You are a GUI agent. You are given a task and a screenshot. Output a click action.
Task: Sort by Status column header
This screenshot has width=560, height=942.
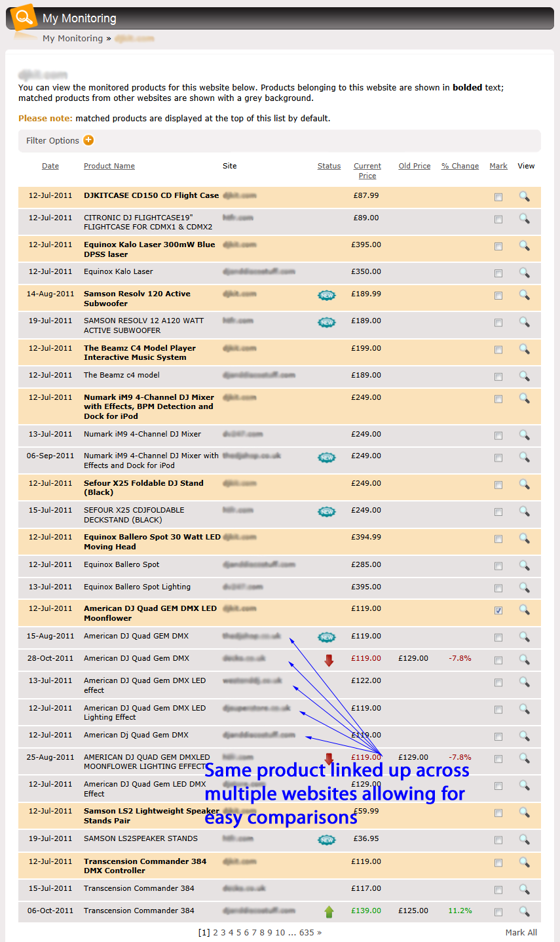point(329,166)
